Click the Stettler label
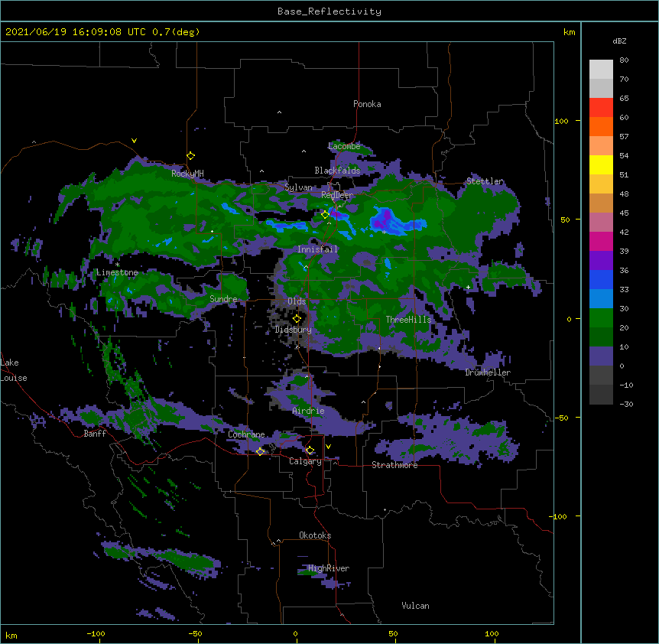 485,181
